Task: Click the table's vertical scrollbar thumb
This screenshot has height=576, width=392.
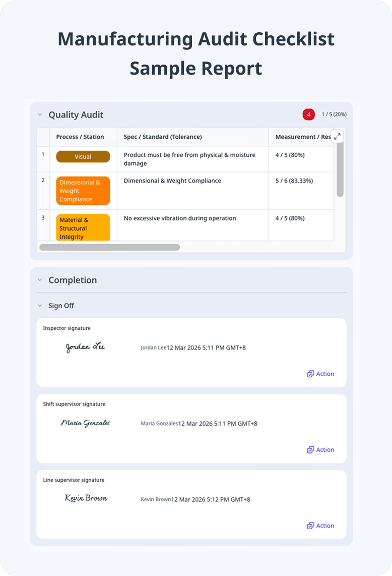Action: [x=340, y=169]
